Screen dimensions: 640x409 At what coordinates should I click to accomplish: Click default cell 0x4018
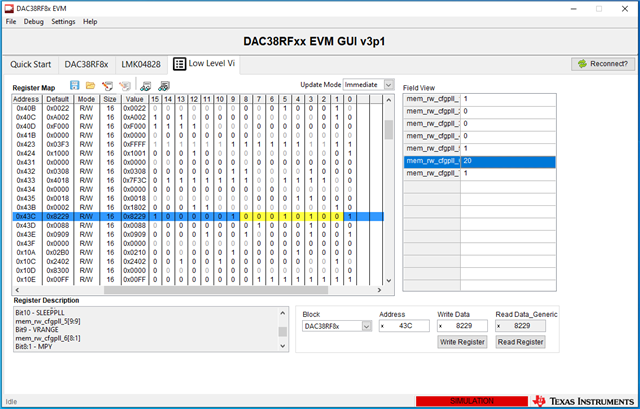coord(58,180)
